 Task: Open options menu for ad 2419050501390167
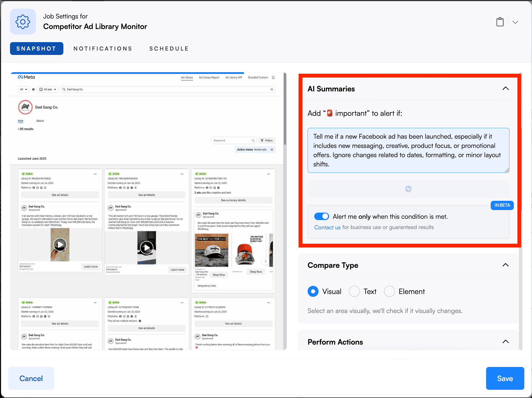click(269, 174)
